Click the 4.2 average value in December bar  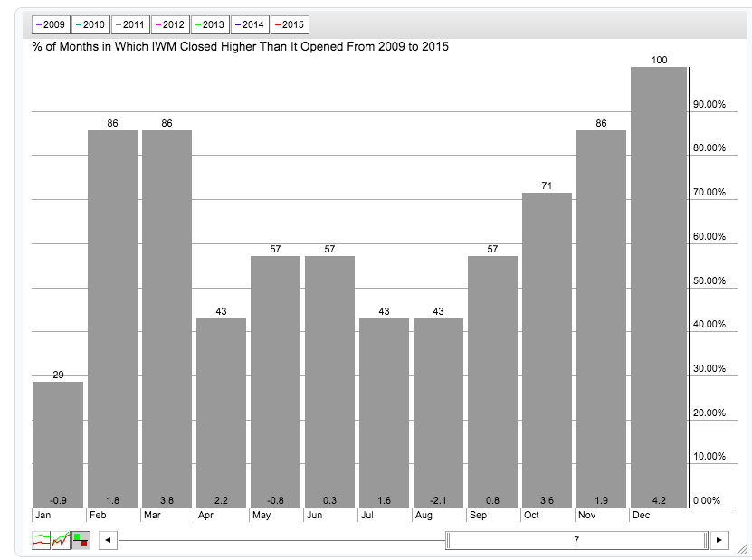pos(659,500)
